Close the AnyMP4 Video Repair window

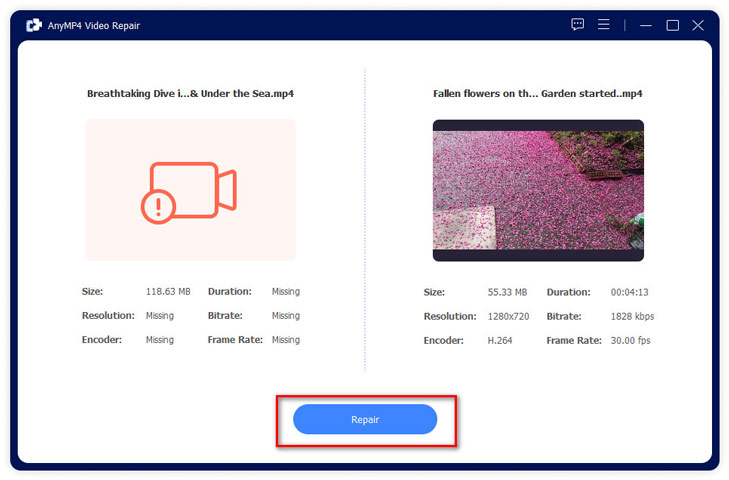pyautogui.click(x=698, y=25)
